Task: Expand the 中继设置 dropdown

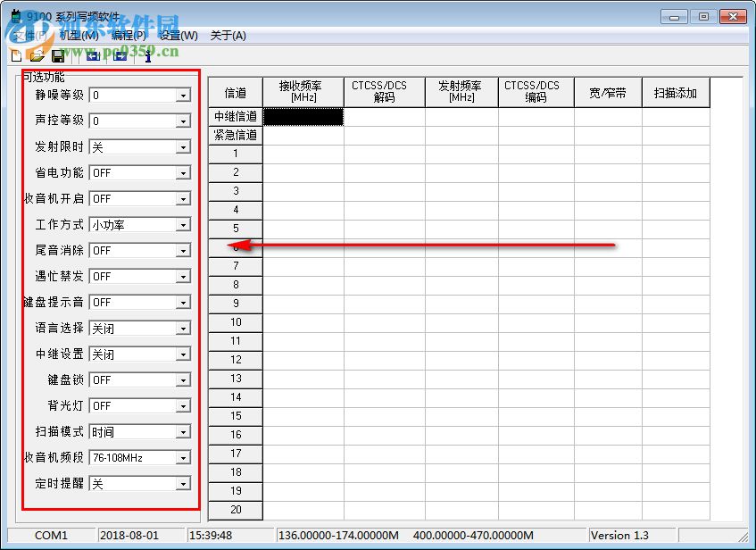Action: [183, 354]
